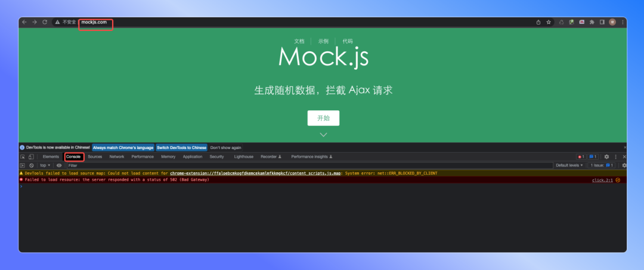Click the 'DevTools is now available in Chinese!' text
This screenshot has width=644, height=270.
[x=58, y=147]
